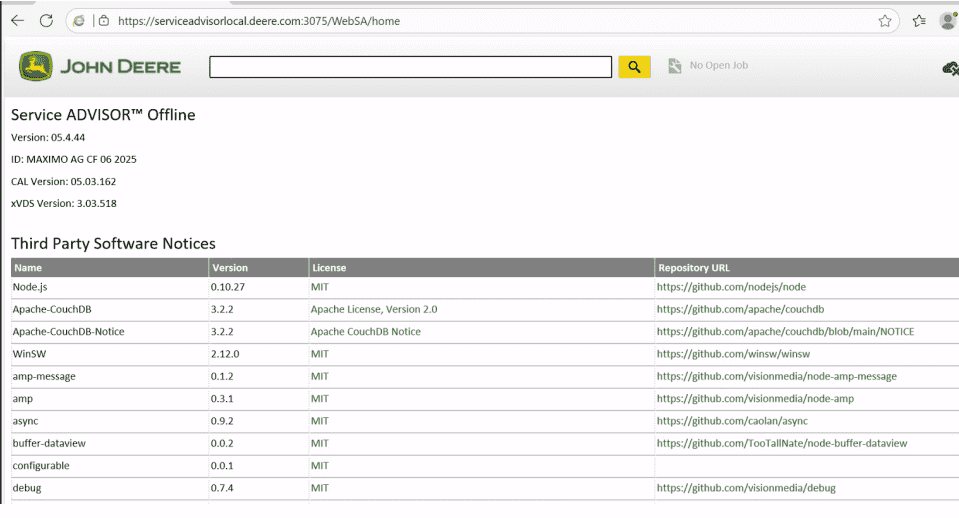
Task: Open the browser profile avatar
Action: click(x=947, y=20)
